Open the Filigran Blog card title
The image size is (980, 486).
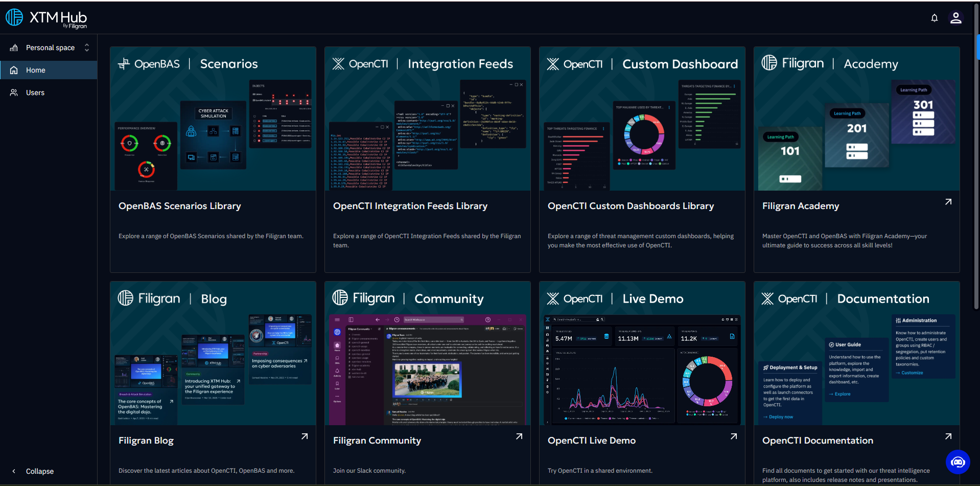coord(146,441)
